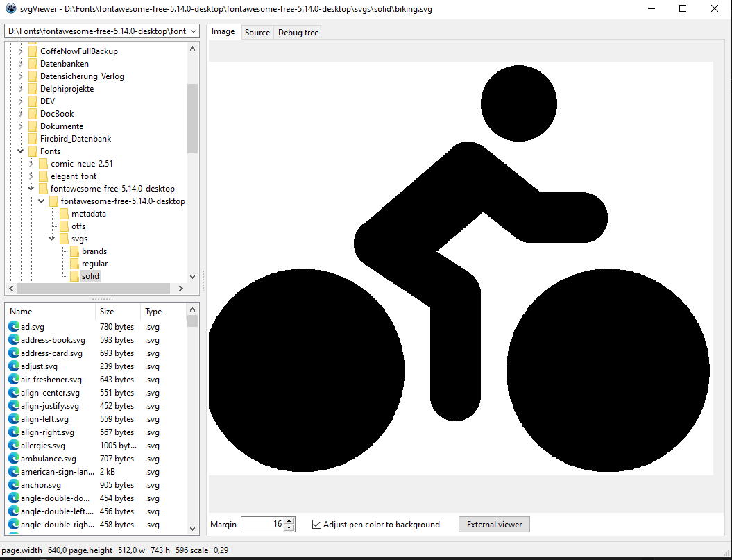This screenshot has width=732, height=560.
Task: Click the regular folder icon
Action: tap(74, 264)
